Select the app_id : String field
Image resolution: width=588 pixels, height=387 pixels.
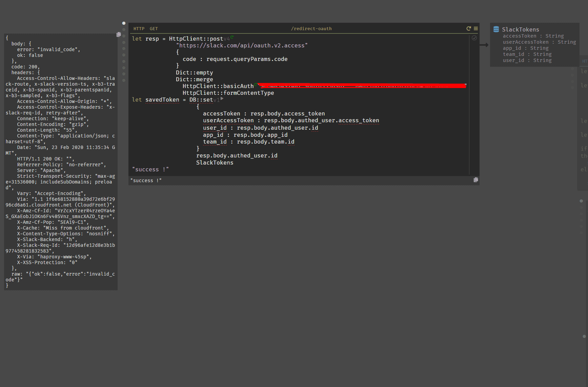point(526,48)
